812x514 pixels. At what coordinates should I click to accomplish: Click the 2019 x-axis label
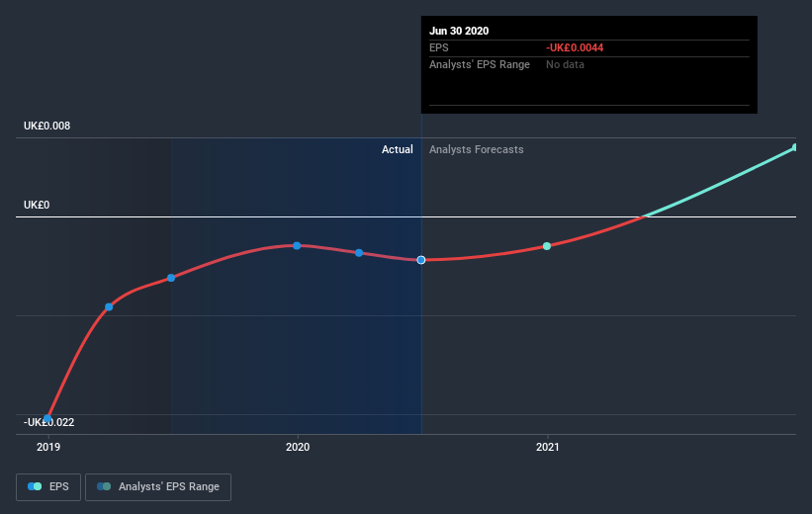point(48,447)
